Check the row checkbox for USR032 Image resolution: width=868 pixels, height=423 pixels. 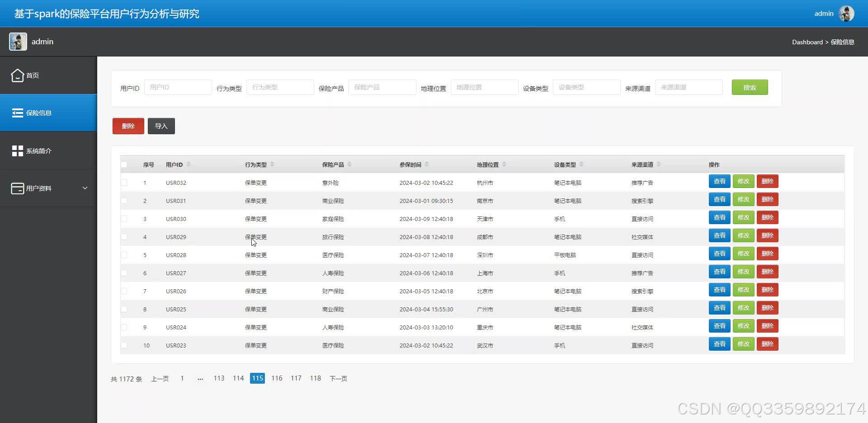click(x=124, y=183)
